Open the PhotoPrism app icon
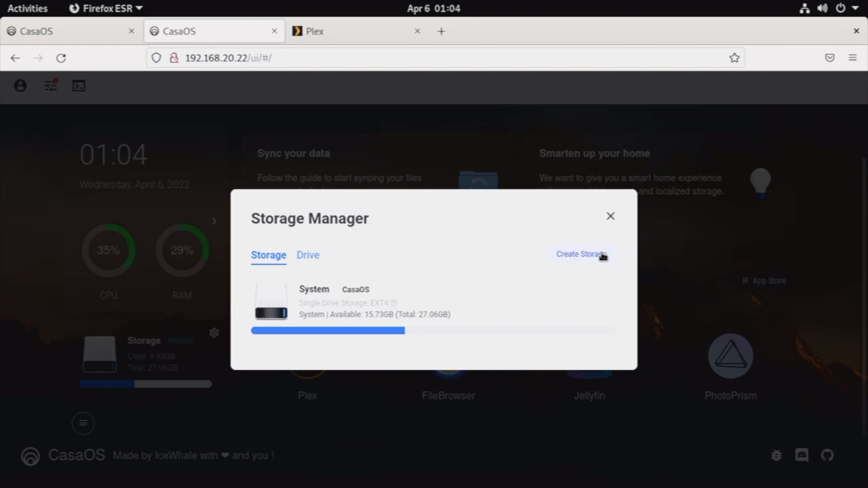 coord(730,356)
